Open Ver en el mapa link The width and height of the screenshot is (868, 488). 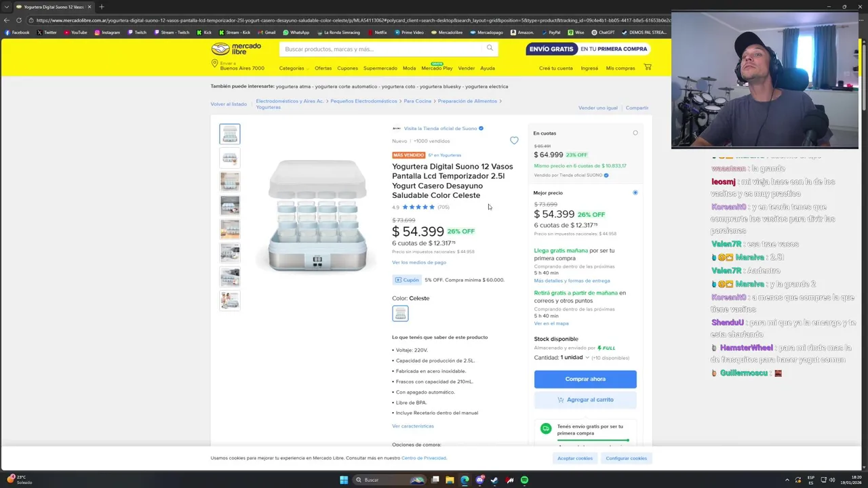tap(551, 323)
